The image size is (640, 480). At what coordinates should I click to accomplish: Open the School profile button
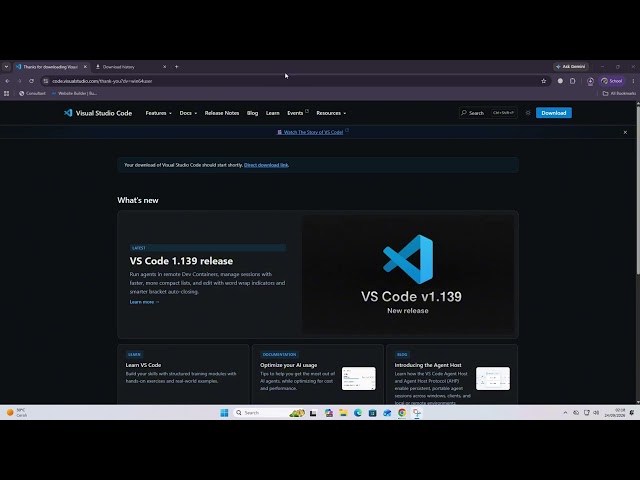(x=612, y=81)
